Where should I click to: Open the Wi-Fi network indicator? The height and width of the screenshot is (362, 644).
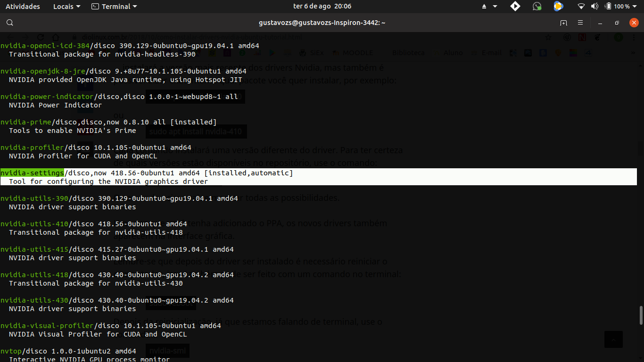(581, 7)
